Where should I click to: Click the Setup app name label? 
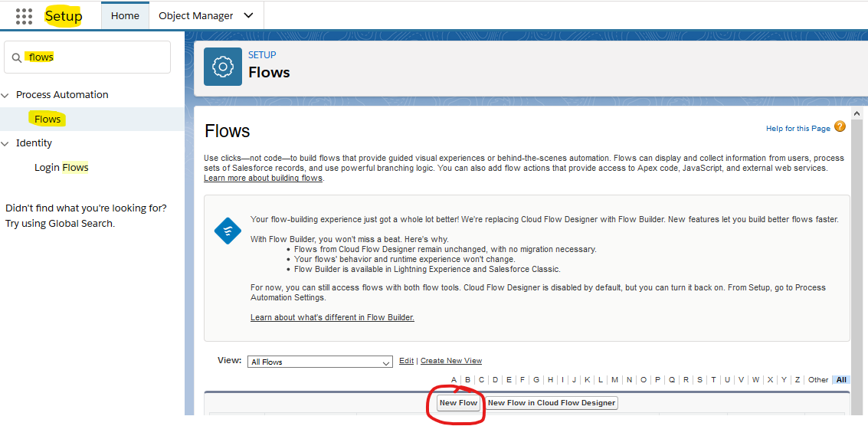64,16
